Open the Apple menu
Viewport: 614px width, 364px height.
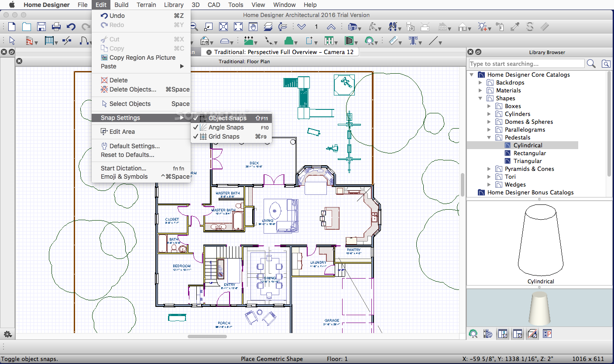point(12,5)
